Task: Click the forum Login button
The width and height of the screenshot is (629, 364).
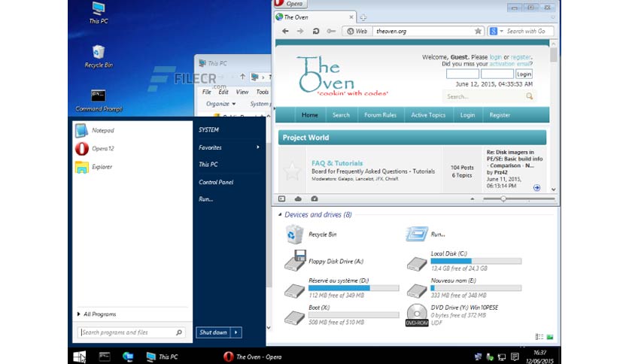Action: pyautogui.click(x=524, y=74)
